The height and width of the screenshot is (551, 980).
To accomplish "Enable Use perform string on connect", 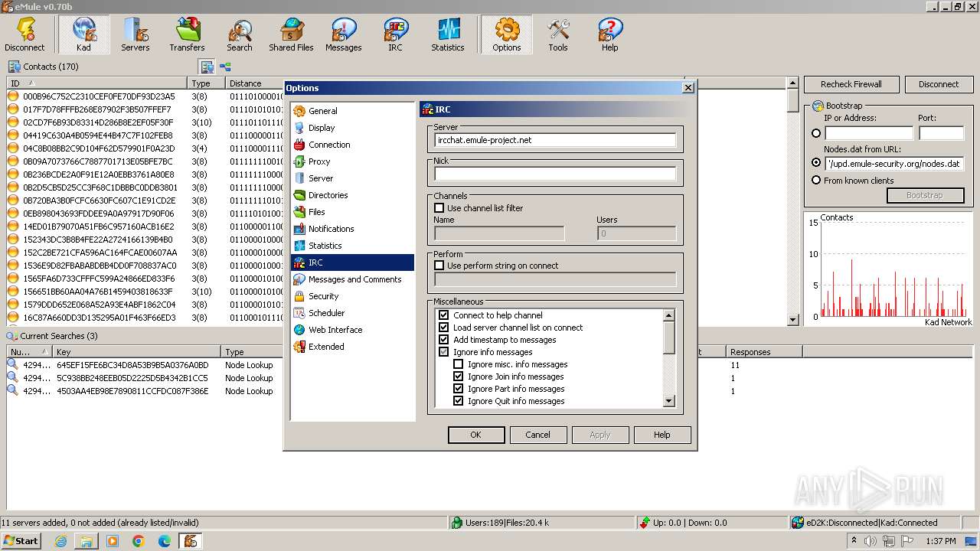I will [x=439, y=266].
